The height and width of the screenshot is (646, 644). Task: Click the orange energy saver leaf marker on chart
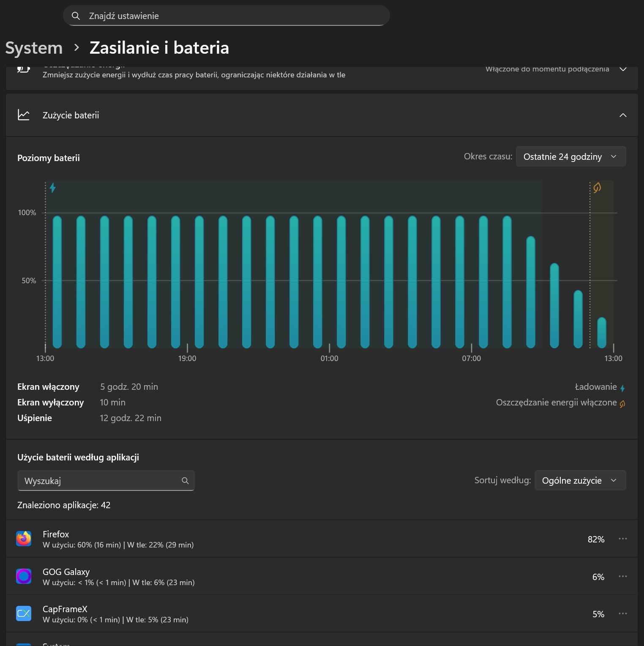coord(597,188)
